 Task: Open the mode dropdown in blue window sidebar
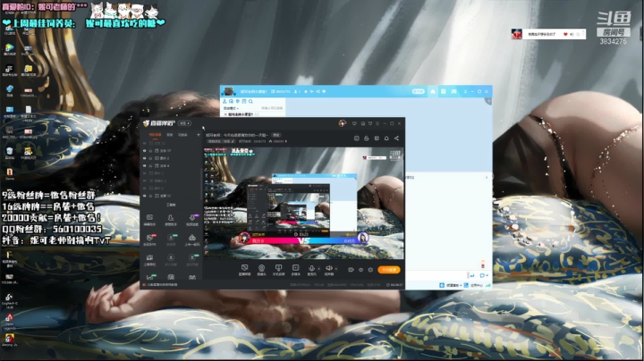pos(231,108)
